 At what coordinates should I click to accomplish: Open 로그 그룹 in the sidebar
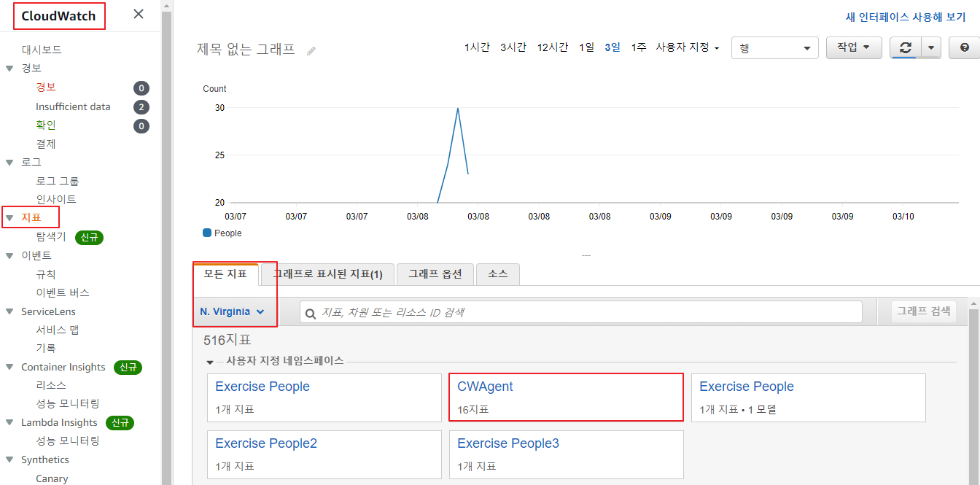58,180
